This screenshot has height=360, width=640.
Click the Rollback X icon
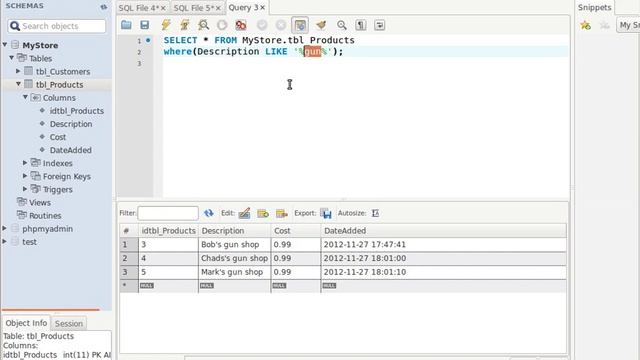pos(281,25)
